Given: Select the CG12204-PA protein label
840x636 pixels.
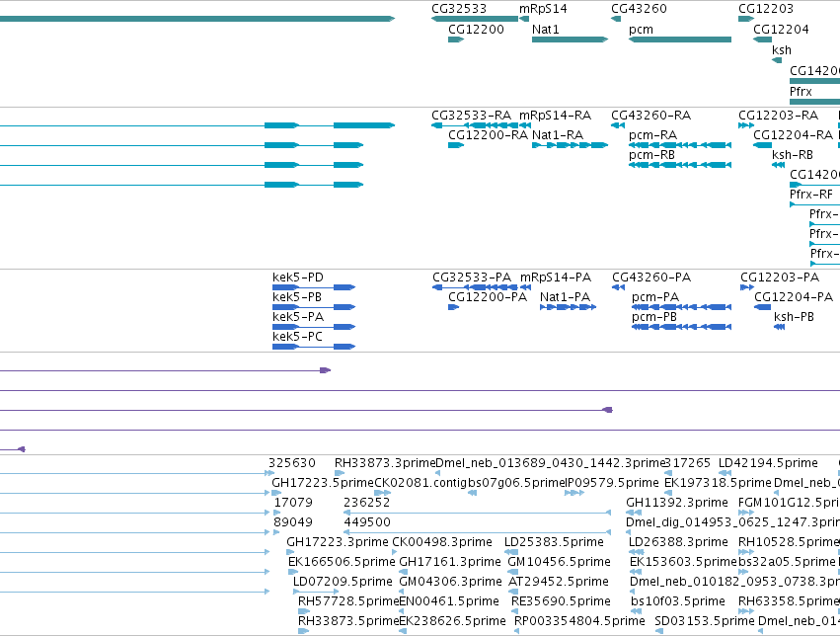Looking at the screenshot, I should 794,297.
